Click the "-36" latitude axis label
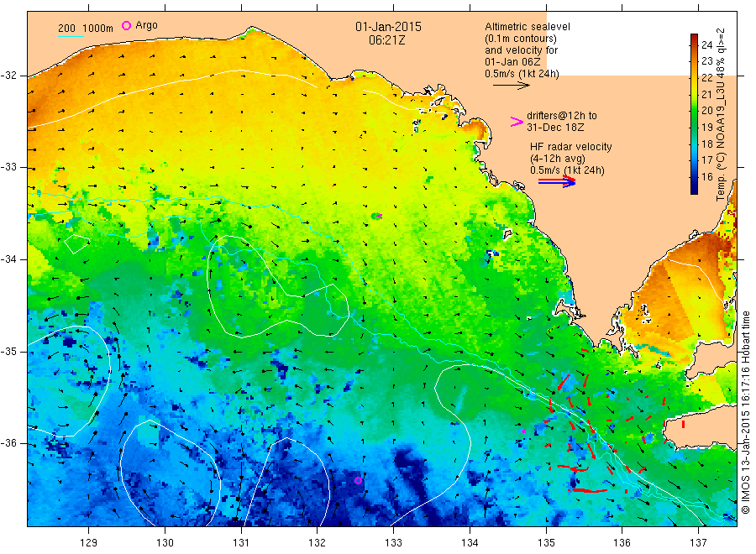 tap(8, 443)
